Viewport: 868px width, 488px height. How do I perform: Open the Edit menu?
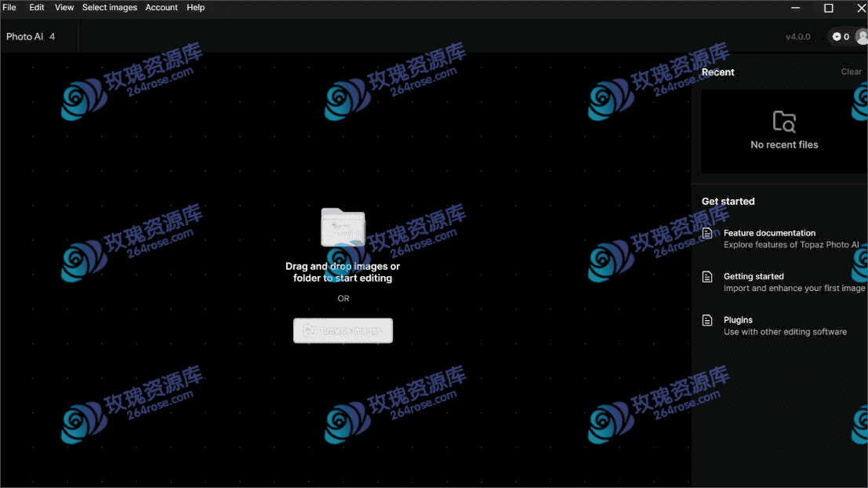tap(37, 7)
